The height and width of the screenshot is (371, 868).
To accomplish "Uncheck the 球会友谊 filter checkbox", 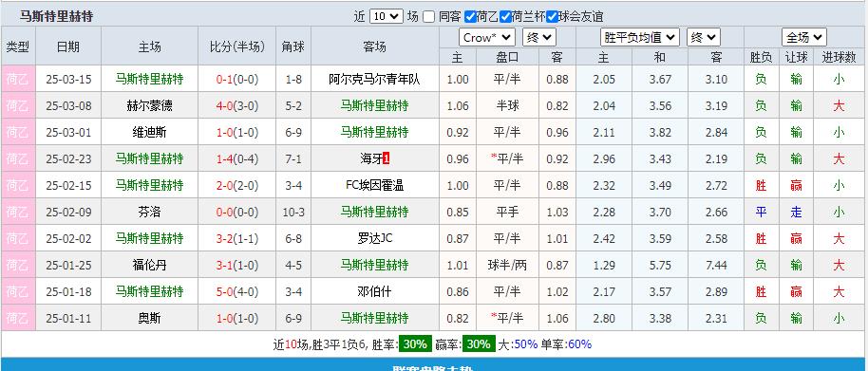I will click(552, 16).
